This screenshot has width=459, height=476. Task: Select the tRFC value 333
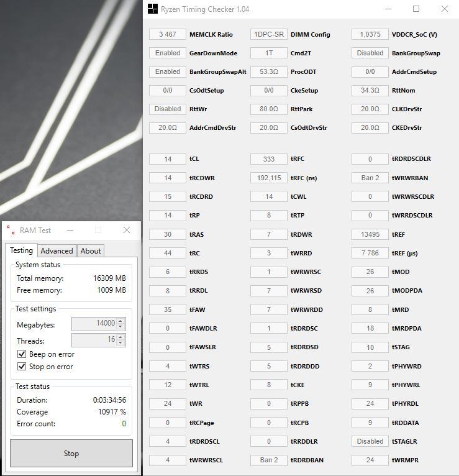(x=269, y=159)
